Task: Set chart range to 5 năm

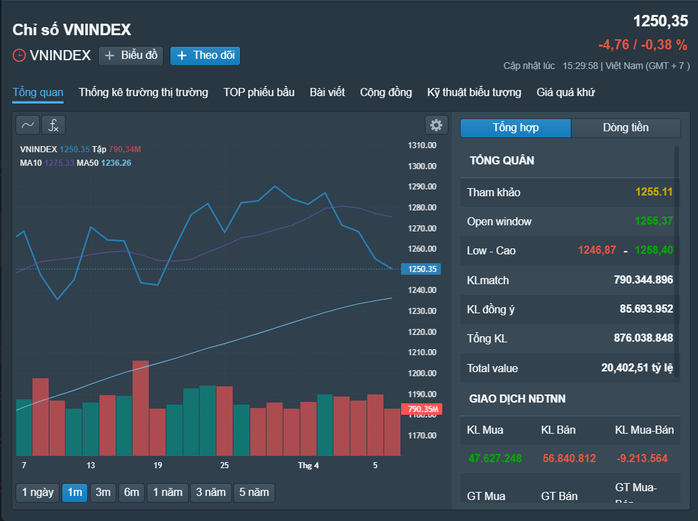Action: click(254, 493)
